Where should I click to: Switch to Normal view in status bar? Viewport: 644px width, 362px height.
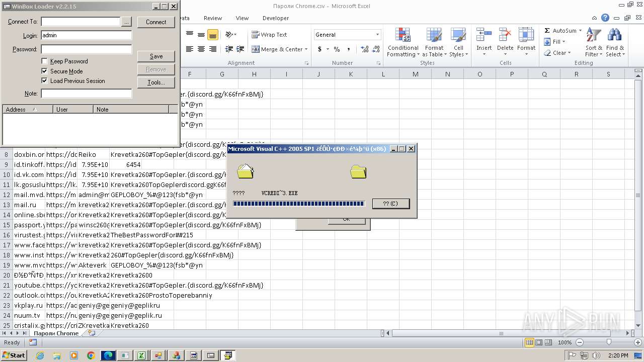pyautogui.click(x=529, y=342)
